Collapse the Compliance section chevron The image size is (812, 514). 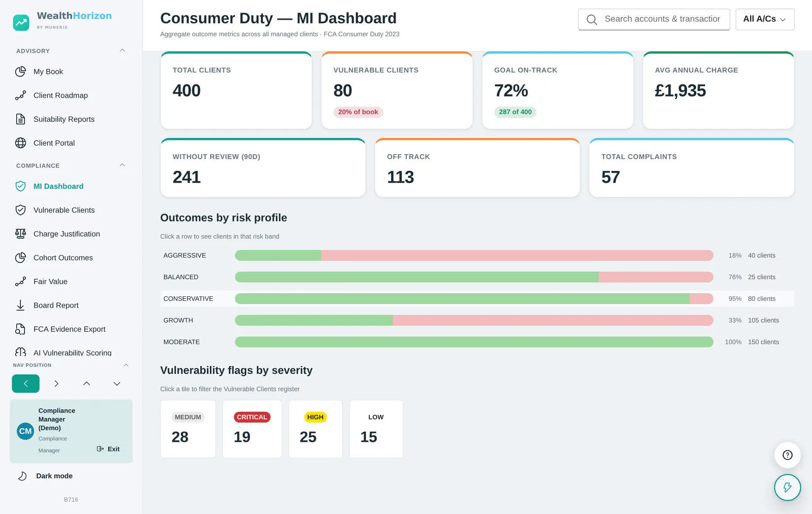click(122, 165)
